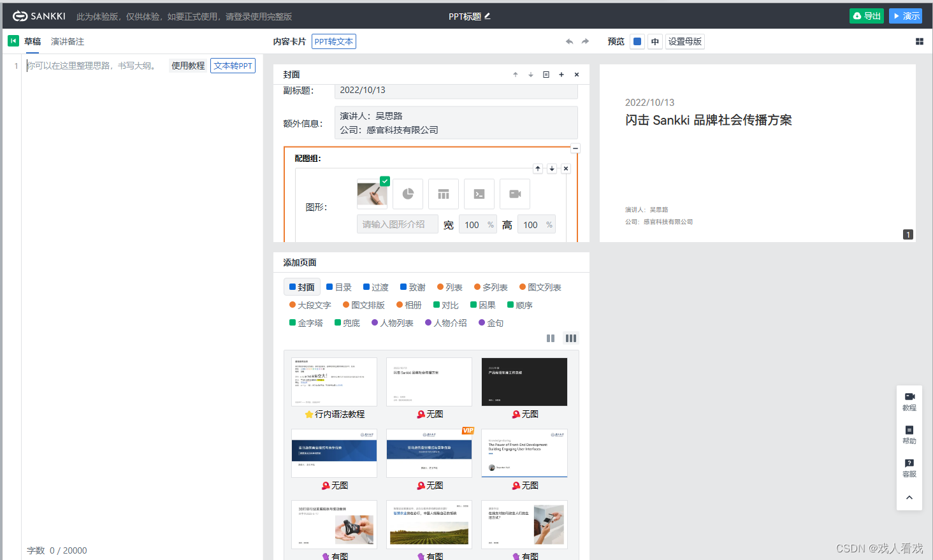
Task: Select the 图文列表 page type
Action: (540, 287)
